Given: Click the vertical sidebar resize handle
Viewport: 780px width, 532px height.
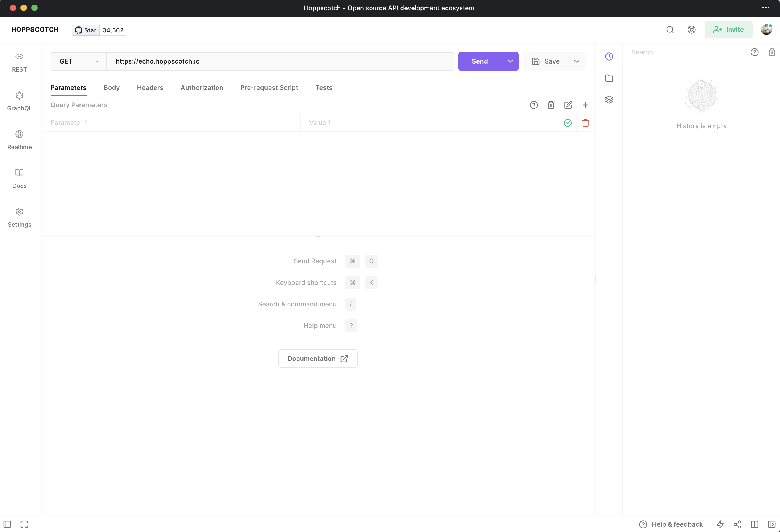Looking at the screenshot, I should [595, 279].
